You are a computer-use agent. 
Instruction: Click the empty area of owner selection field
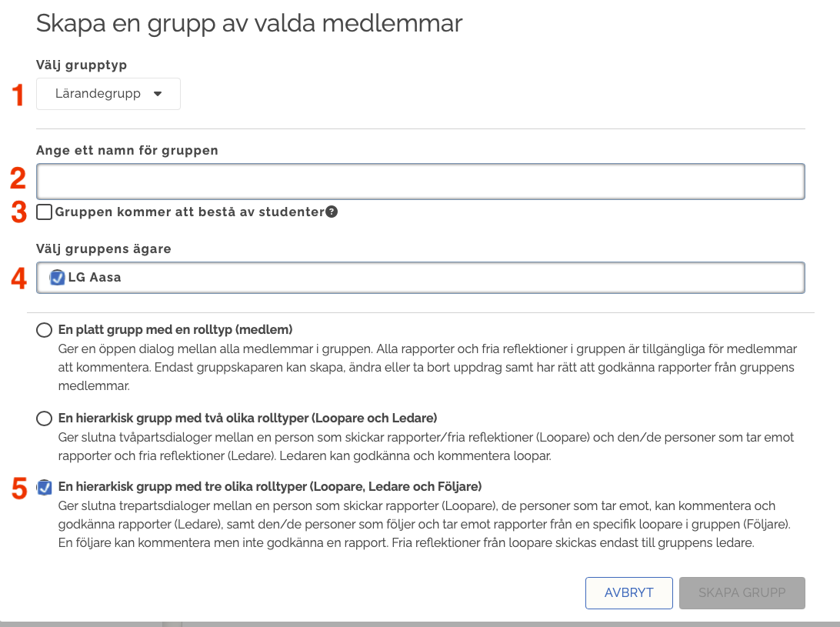pos(462,278)
